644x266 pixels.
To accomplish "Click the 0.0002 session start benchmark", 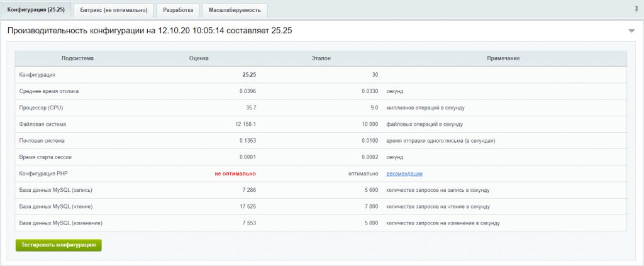I will (370, 157).
